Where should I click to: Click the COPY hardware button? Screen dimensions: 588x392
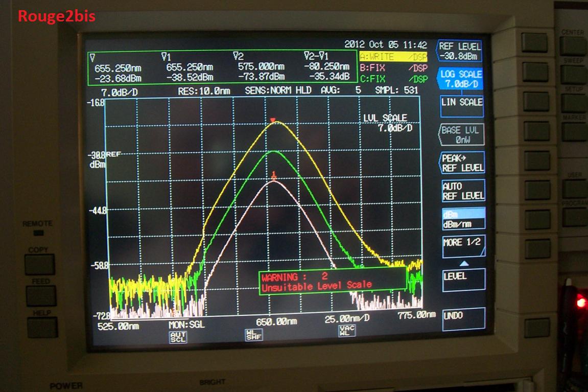click(x=40, y=264)
